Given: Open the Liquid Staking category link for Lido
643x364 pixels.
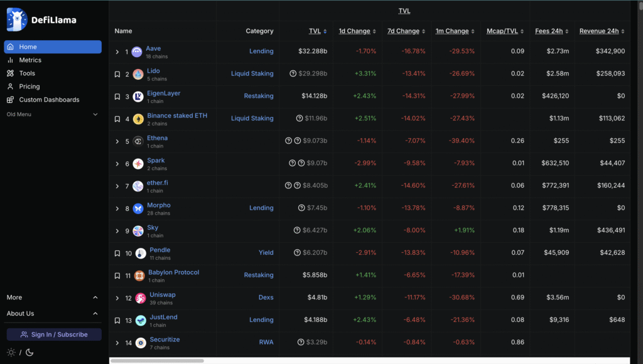Looking at the screenshot, I should point(252,74).
